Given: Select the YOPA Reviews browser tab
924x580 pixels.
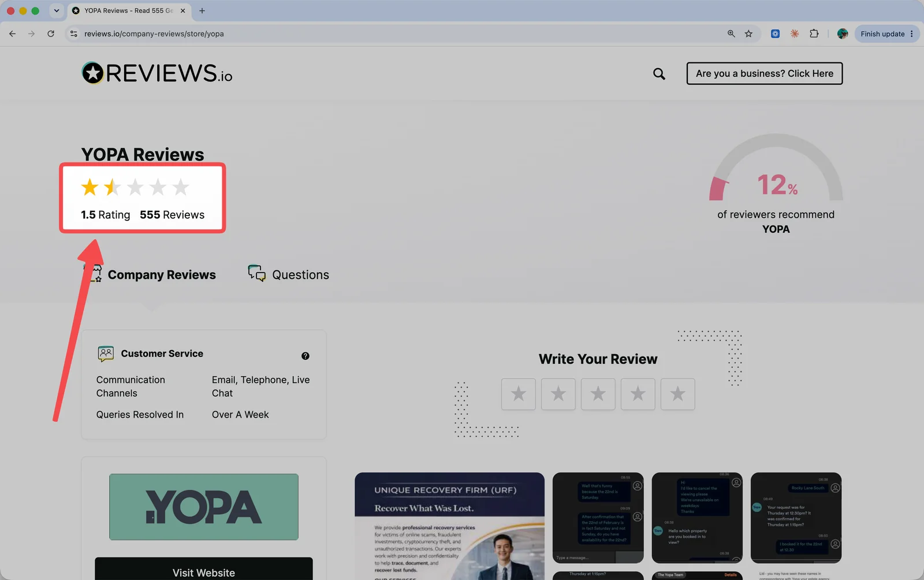Looking at the screenshot, I should 128,10.
